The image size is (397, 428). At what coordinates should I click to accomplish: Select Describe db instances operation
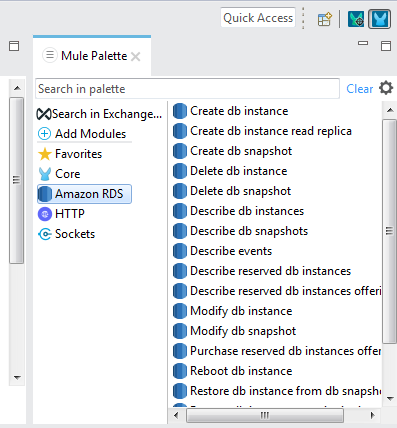tap(238, 211)
